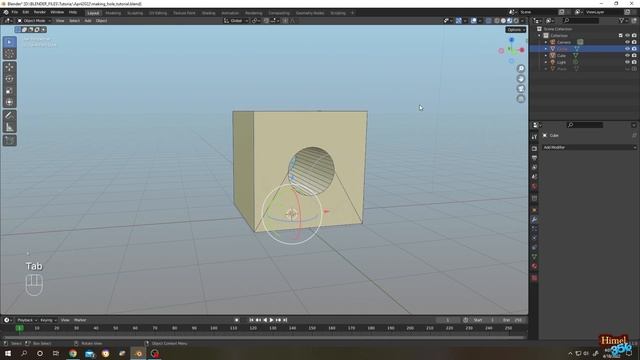Switch perspective/orthographic view icon

(521, 99)
